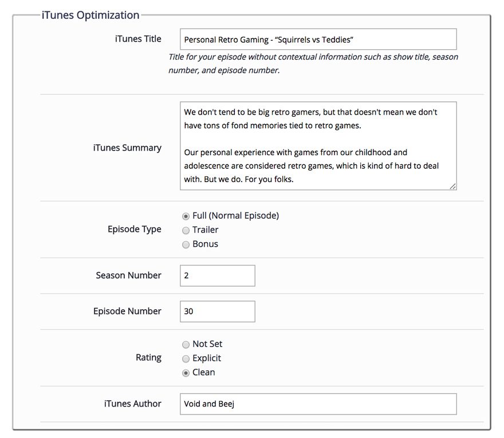Click the "Episode Type" label

click(x=134, y=229)
